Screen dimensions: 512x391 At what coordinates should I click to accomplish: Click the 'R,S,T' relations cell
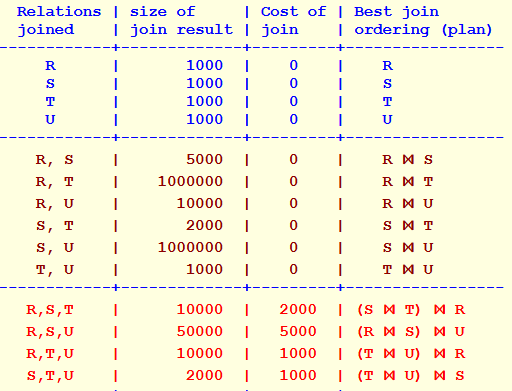click(x=50, y=310)
